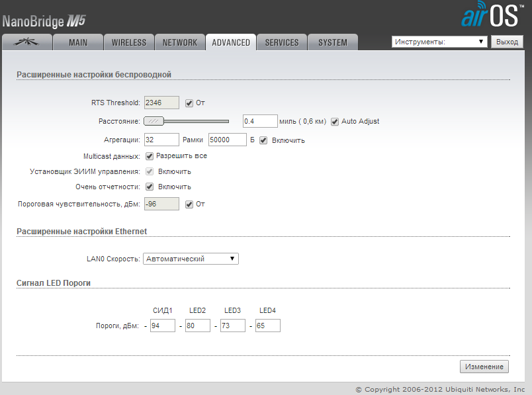
Task: Toggle Пороговая чувствительность От checkbox
Action: pos(189,204)
